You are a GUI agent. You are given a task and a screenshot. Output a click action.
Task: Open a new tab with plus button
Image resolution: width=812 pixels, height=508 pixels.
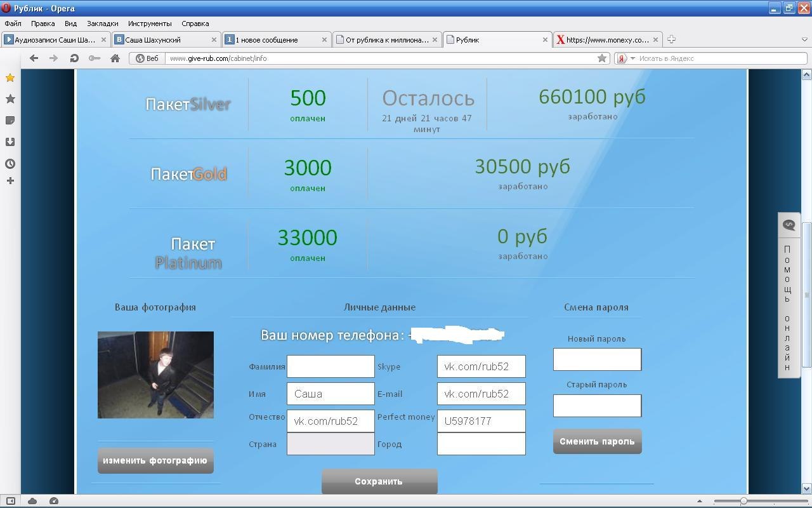(x=671, y=39)
